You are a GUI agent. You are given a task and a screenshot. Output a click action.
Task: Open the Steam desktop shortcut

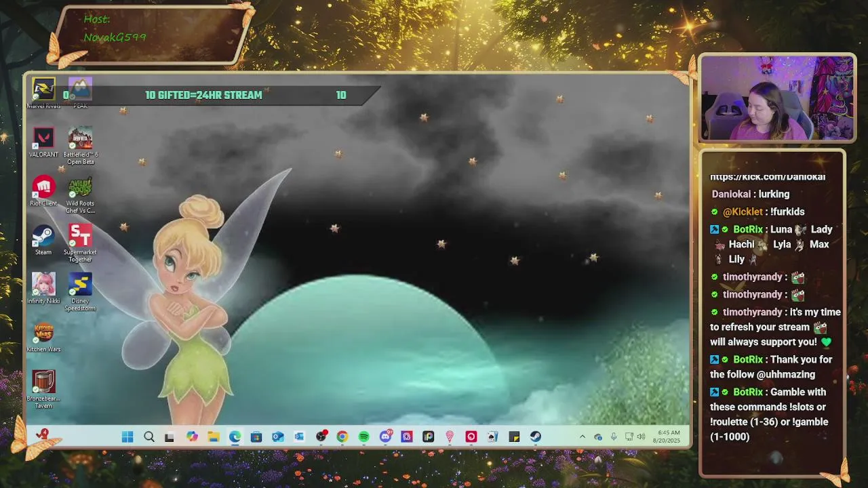pyautogui.click(x=43, y=240)
